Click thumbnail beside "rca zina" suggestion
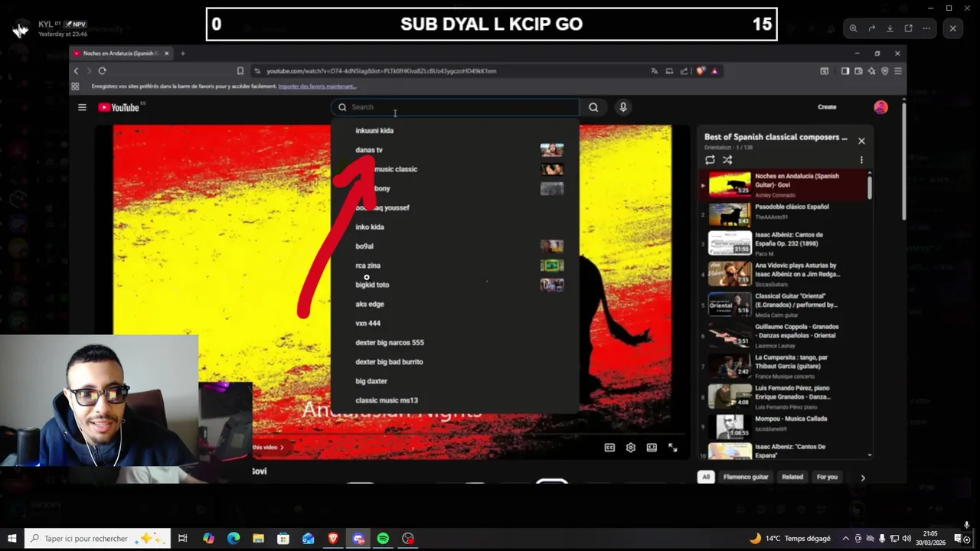The height and width of the screenshot is (551, 980). 551,266
